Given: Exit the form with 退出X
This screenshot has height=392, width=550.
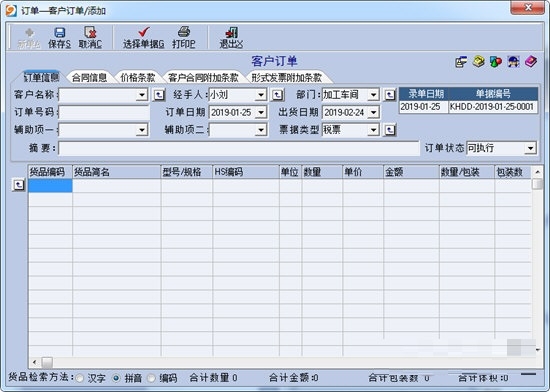Looking at the screenshot, I should pyautogui.click(x=231, y=38).
